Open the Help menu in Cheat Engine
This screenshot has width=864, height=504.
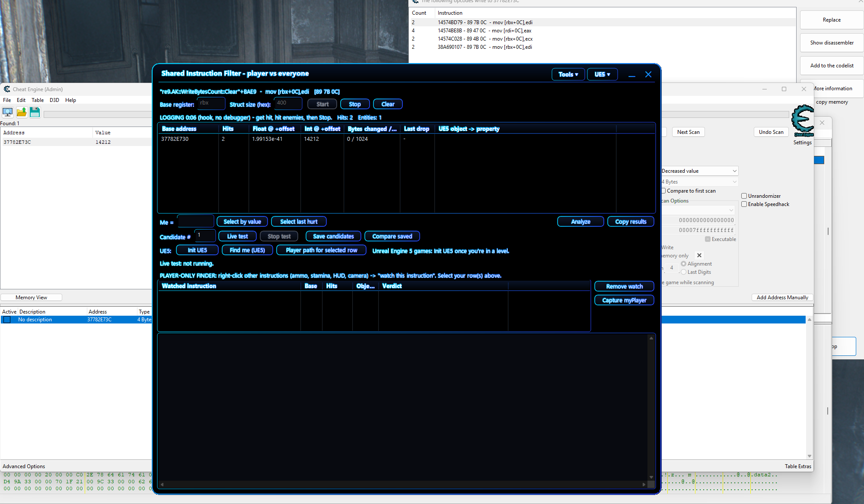70,100
